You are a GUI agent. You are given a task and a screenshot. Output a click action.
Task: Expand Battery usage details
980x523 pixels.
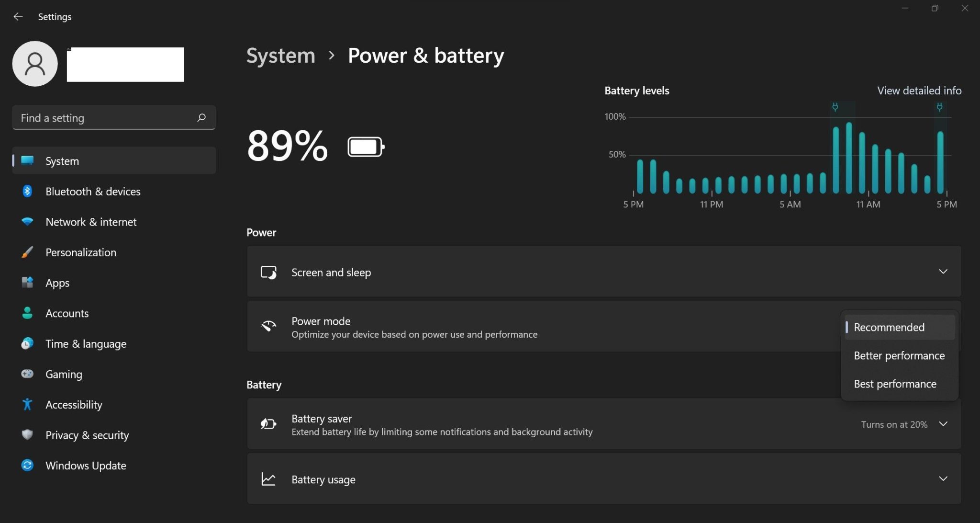tap(941, 479)
